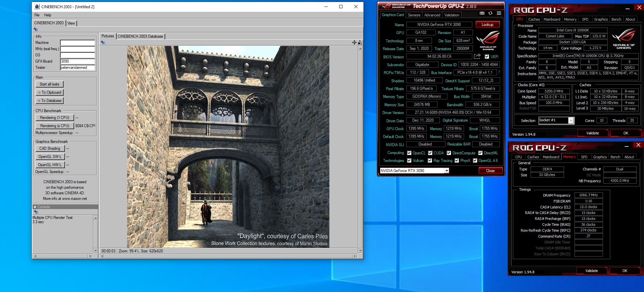644x292 pixels.
Task: Click the GFX-Board input field
Action: tap(78, 61)
